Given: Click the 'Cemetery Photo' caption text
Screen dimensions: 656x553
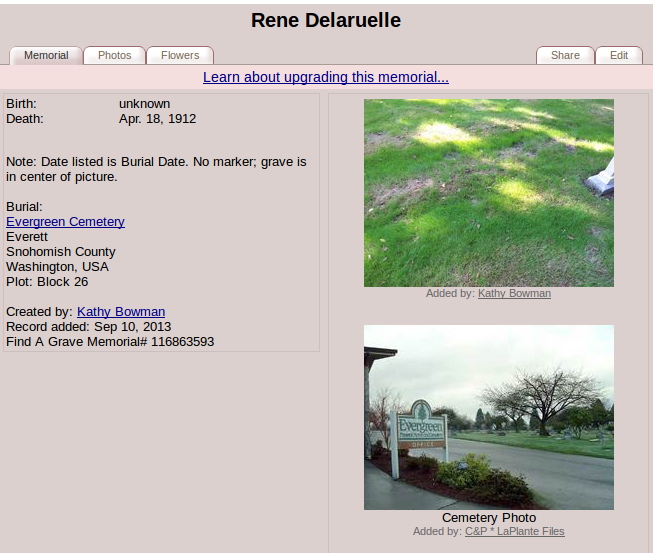Looking at the screenshot, I should point(489,518).
